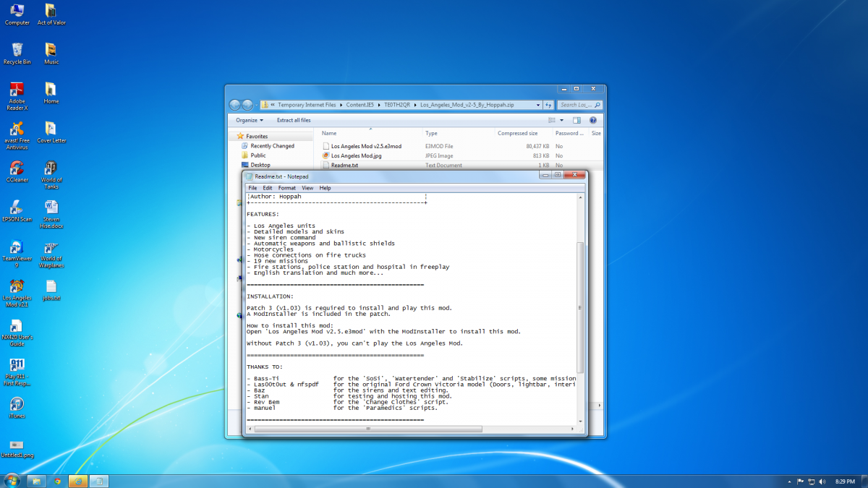Change the view in Explorer
The image size is (868, 488).
coord(552,120)
